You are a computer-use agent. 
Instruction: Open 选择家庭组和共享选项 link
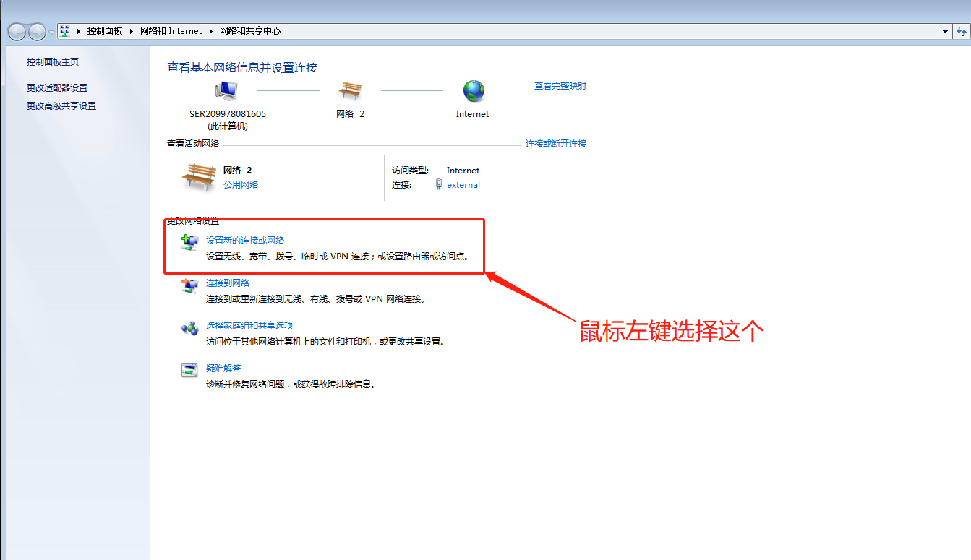point(249,326)
